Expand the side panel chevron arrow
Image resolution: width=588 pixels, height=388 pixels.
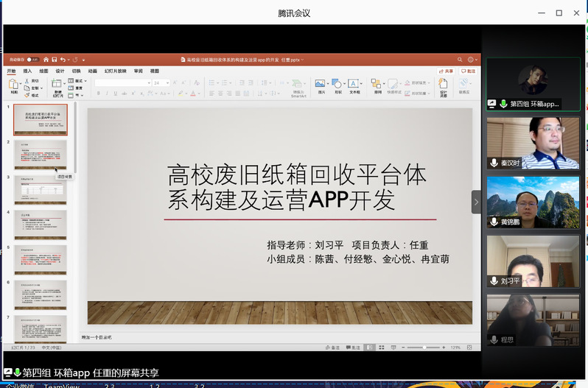click(477, 201)
